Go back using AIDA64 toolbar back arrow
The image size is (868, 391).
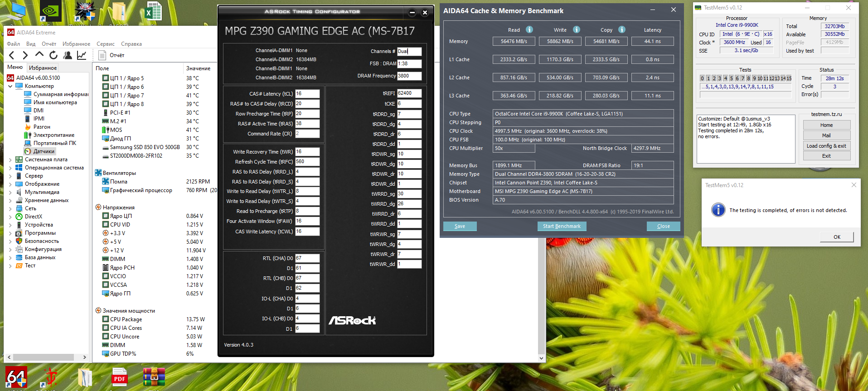pyautogui.click(x=12, y=55)
